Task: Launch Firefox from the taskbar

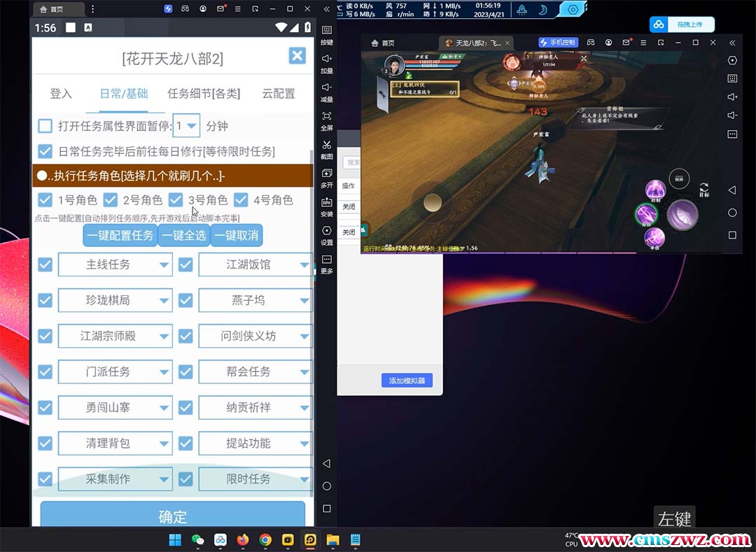Action: (243, 539)
